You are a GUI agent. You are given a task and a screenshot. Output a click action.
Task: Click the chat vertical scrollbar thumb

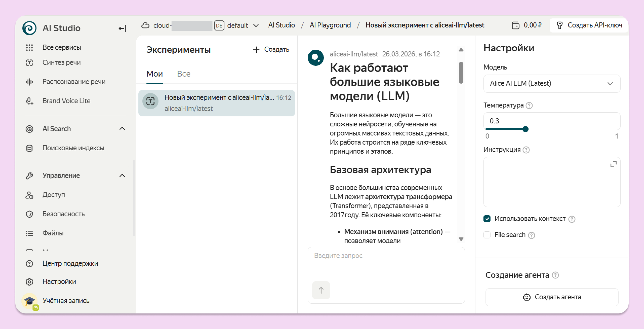[461, 73]
